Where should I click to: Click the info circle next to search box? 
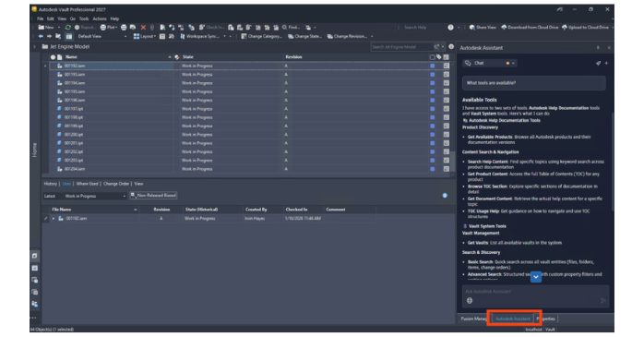[x=451, y=47]
